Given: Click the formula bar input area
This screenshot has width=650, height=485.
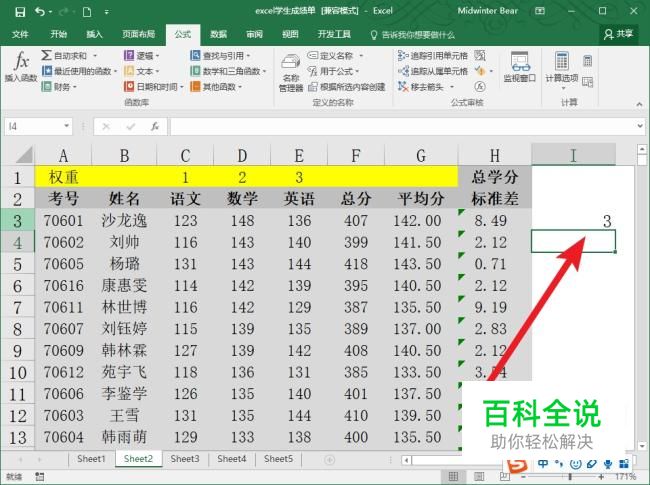Looking at the screenshot, I should coord(402,126).
